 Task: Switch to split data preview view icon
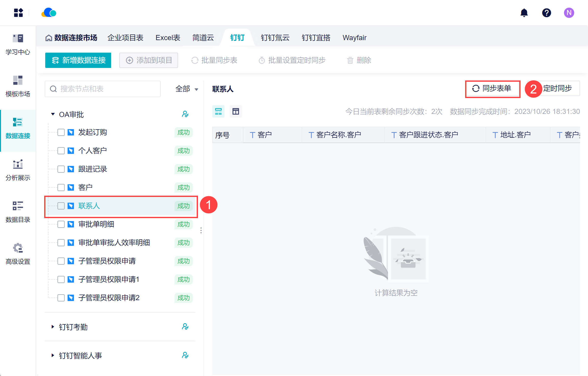coord(218,111)
